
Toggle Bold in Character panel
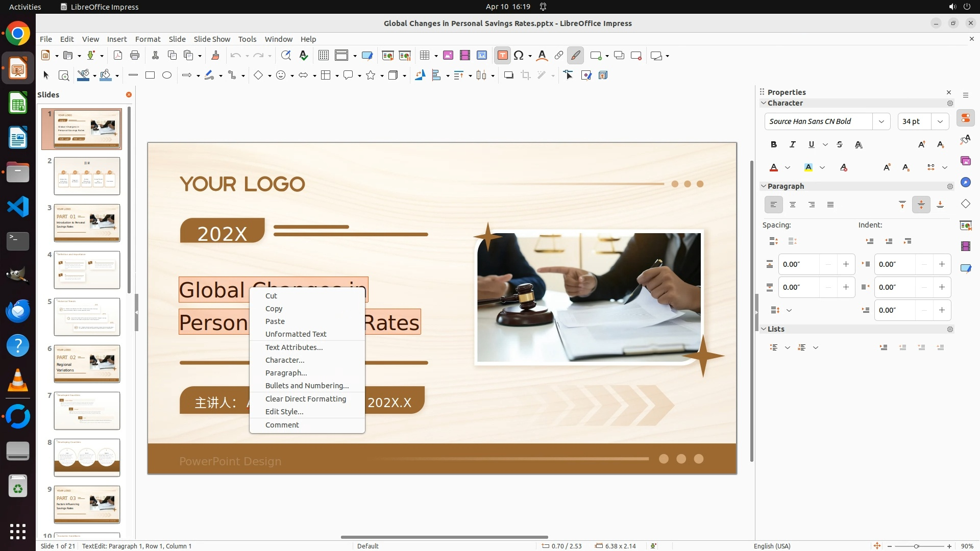(x=774, y=145)
